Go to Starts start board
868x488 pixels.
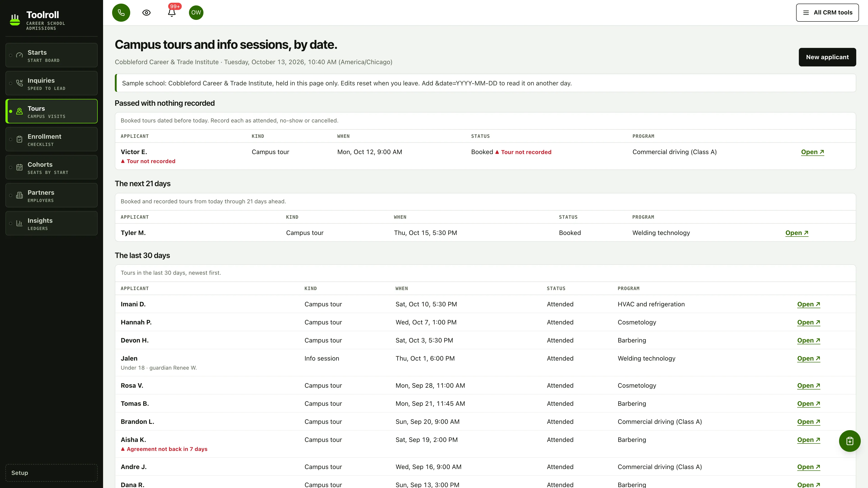(x=52, y=55)
